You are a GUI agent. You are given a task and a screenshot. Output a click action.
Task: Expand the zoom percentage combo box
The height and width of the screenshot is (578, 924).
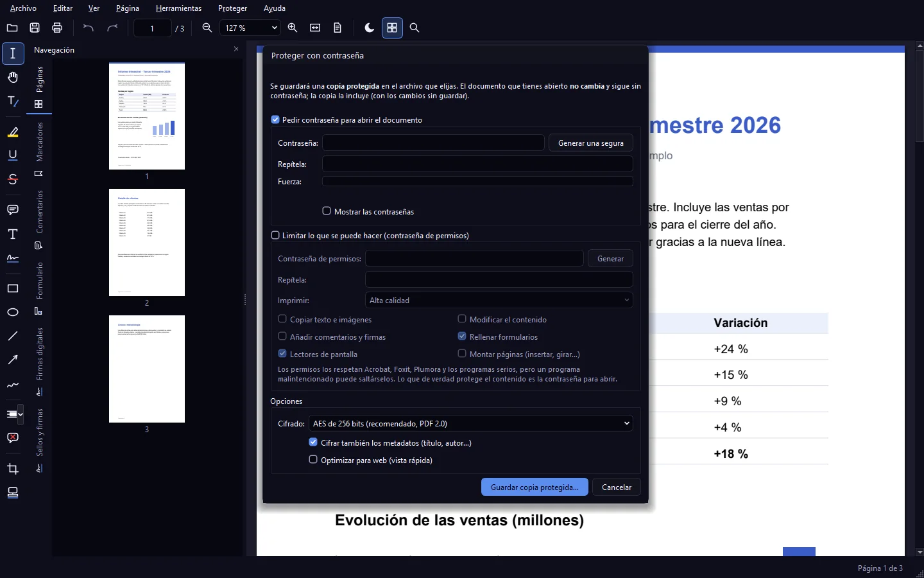point(250,28)
